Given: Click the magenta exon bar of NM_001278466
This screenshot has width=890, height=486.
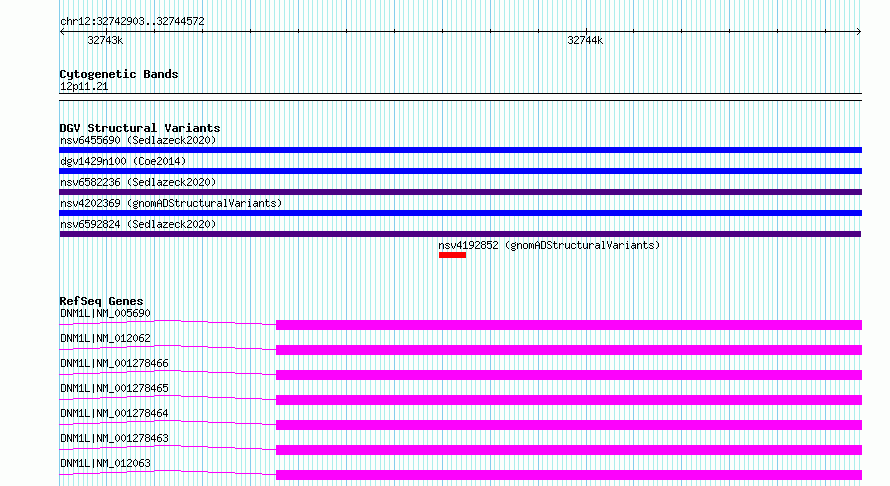Looking at the screenshot, I should [569, 375].
